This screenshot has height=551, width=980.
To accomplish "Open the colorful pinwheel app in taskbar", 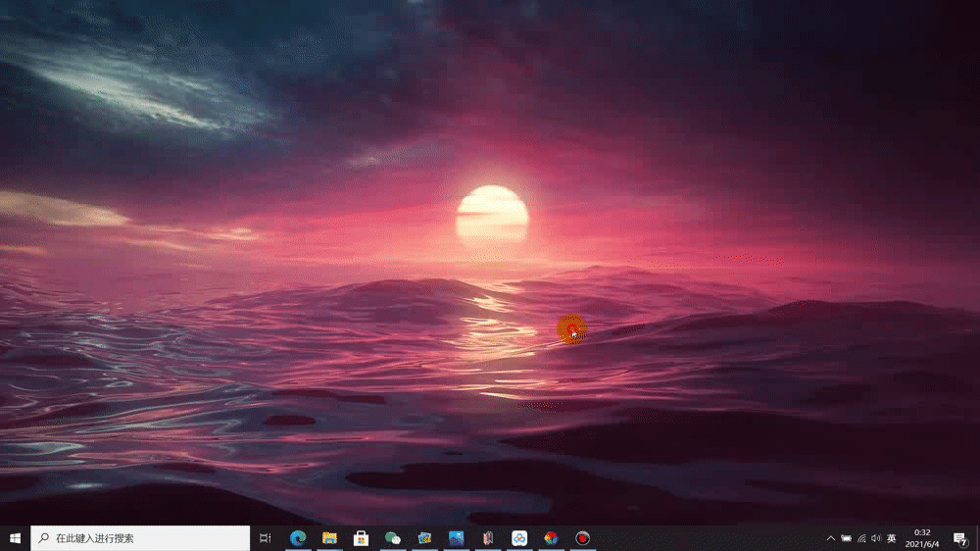I will tap(551, 538).
